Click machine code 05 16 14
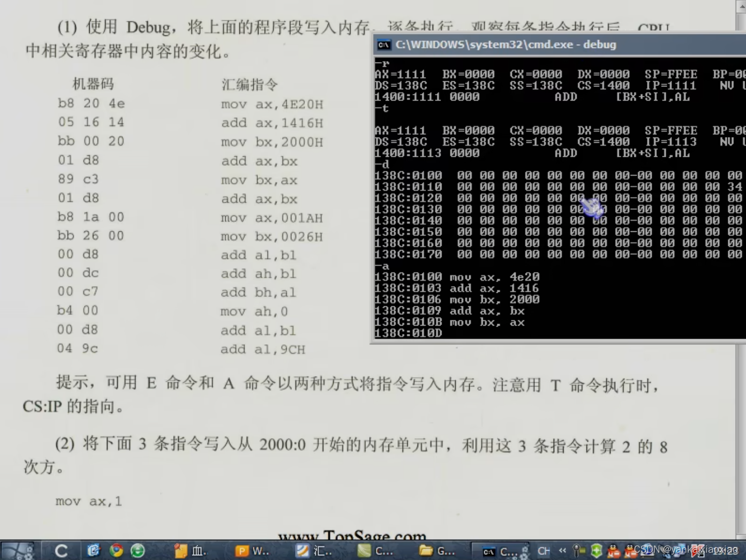This screenshot has width=746, height=560. tap(91, 122)
